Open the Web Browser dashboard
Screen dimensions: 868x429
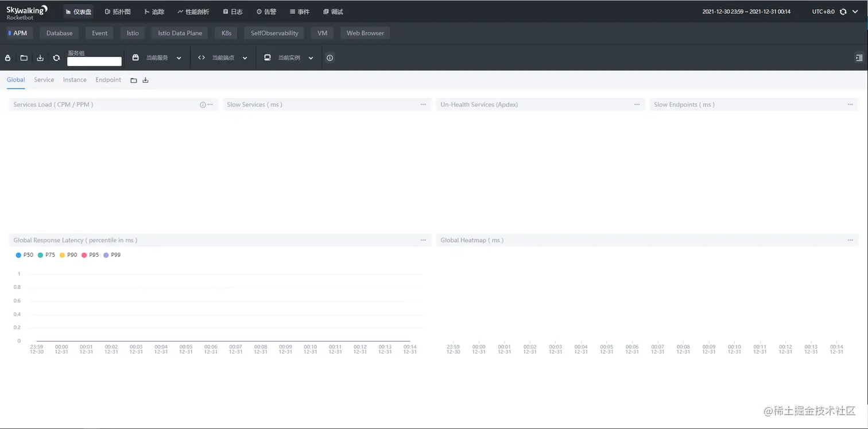tap(365, 33)
